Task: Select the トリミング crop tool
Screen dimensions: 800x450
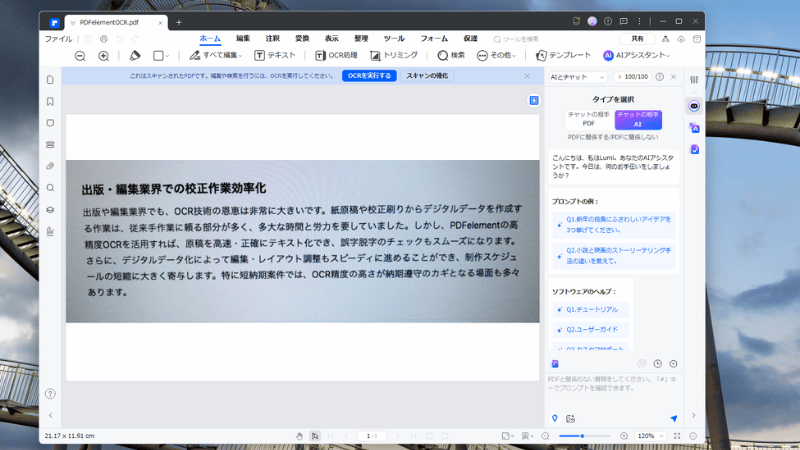Action: pos(394,56)
